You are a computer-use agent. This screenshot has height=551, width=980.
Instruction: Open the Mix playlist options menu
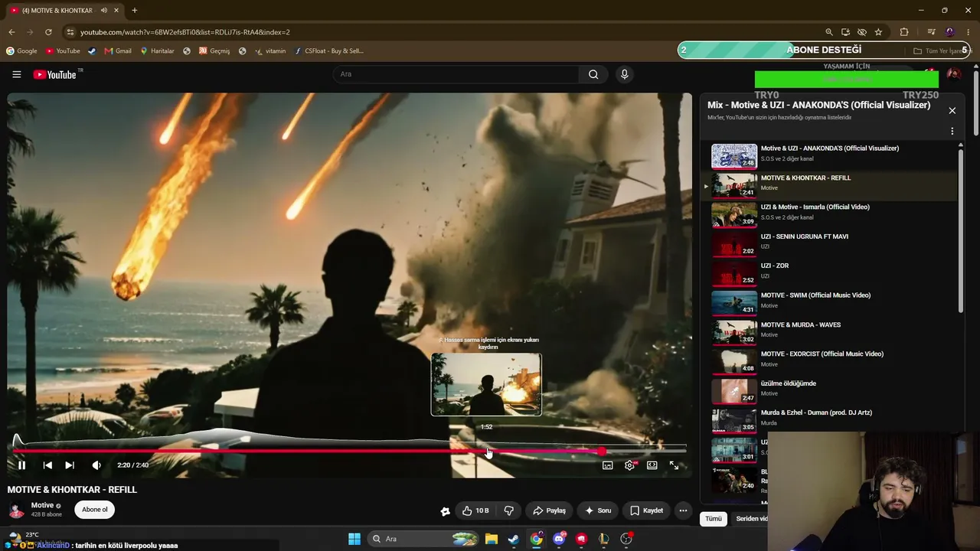952,132
